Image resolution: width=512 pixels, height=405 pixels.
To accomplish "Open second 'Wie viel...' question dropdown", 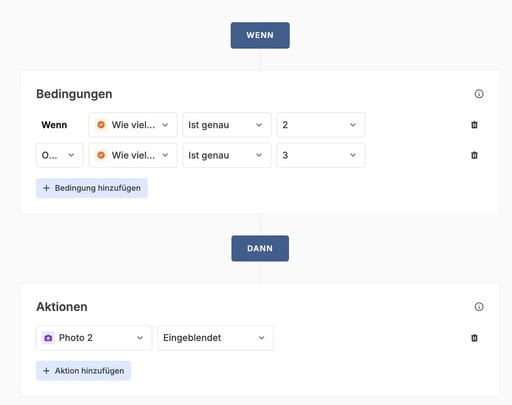I will 133,155.
